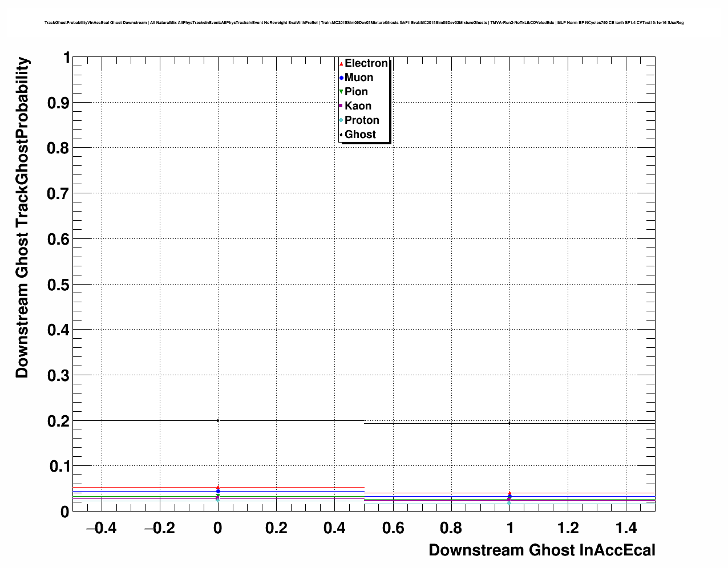Select the black Ghost data point at x=0

coord(218,420)
